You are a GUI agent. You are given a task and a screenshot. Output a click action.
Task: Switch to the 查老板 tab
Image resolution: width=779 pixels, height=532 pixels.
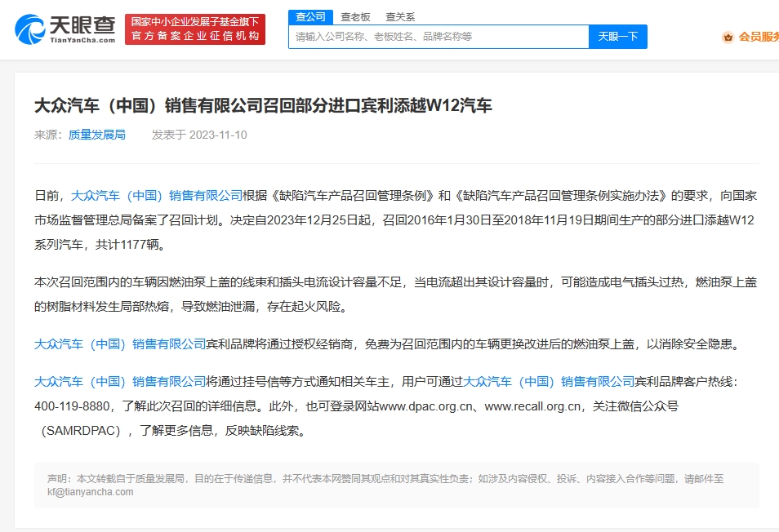coord(355,17)
